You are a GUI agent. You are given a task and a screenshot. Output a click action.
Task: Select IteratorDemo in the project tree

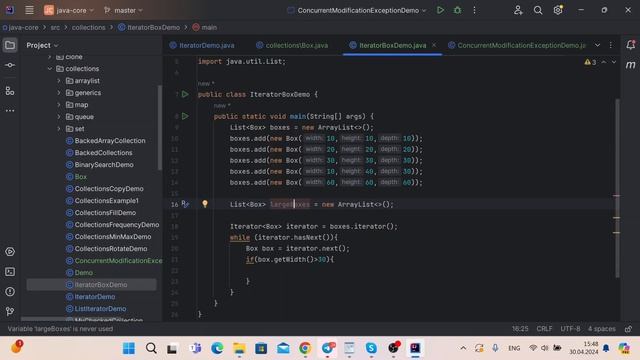[90, 297]
